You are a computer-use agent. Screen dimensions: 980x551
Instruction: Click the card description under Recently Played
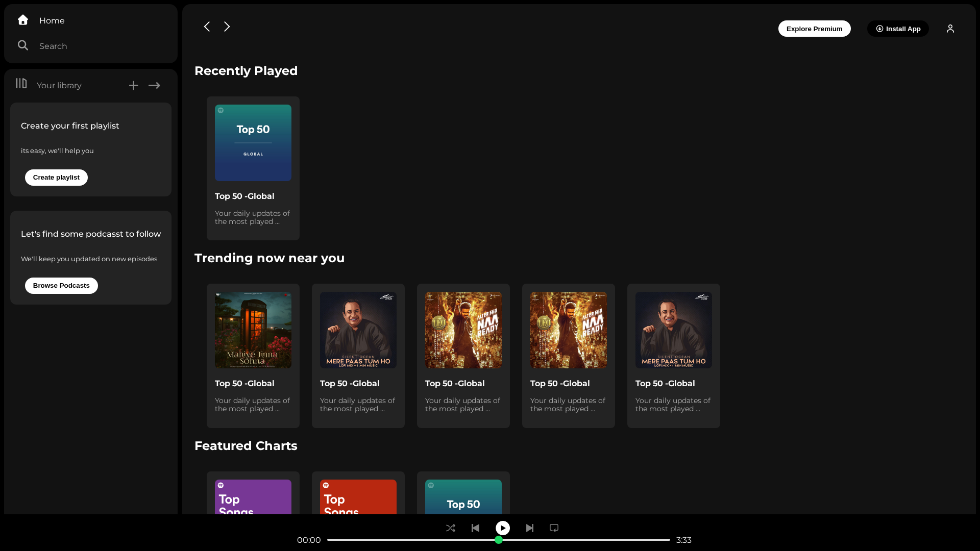(252, 217)
